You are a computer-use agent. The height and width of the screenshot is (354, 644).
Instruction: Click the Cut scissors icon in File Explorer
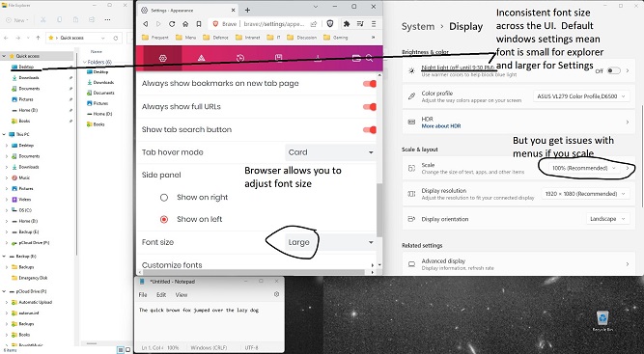click(43, 19)
